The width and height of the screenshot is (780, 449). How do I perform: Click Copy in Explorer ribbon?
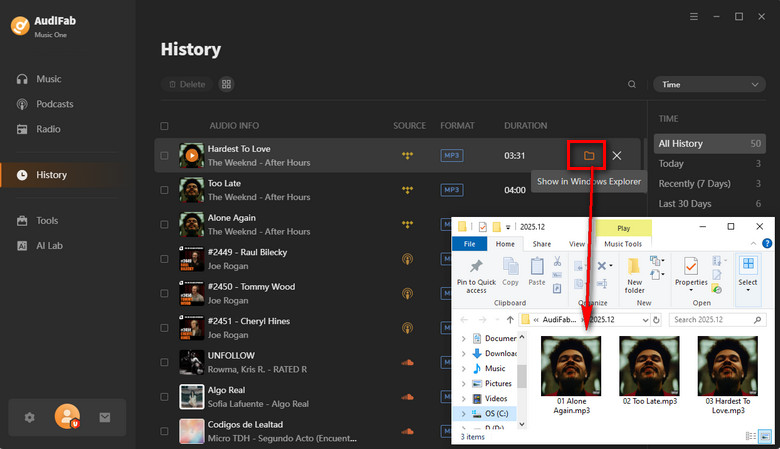click(510, 271)
